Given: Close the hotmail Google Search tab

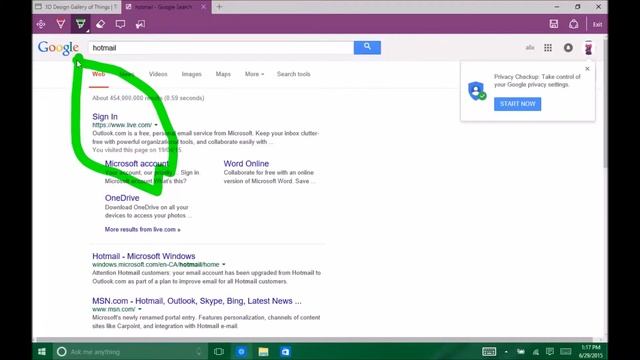Looking at the screenshot, I should point(203,7).
